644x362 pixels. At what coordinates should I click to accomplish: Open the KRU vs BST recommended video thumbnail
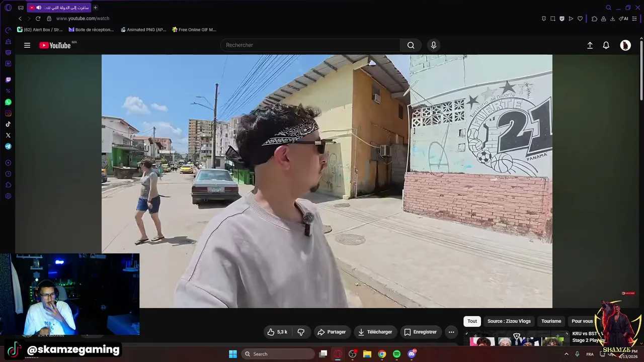pos(516,339)
